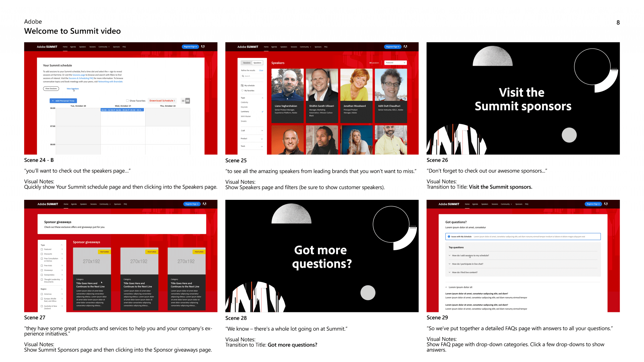Select Sessions tab in Scene 25 sidebar toggle
The image size is (644, 362).
coord(247,63)
